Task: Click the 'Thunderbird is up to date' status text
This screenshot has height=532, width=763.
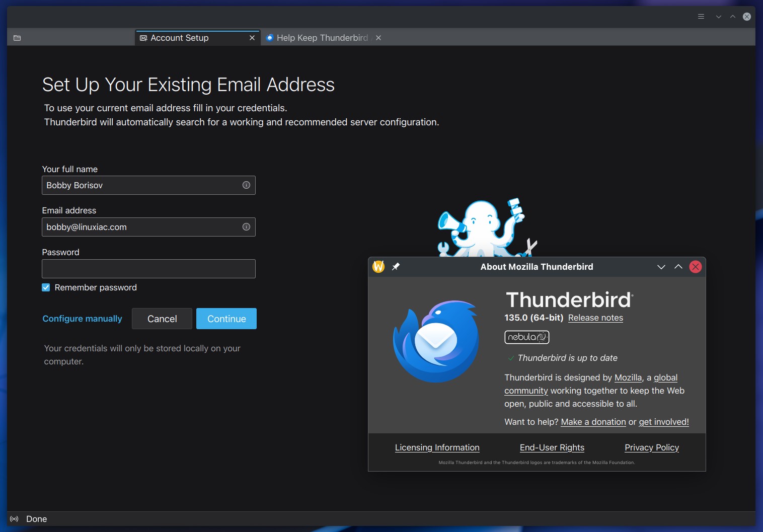Action: point(567,358)
